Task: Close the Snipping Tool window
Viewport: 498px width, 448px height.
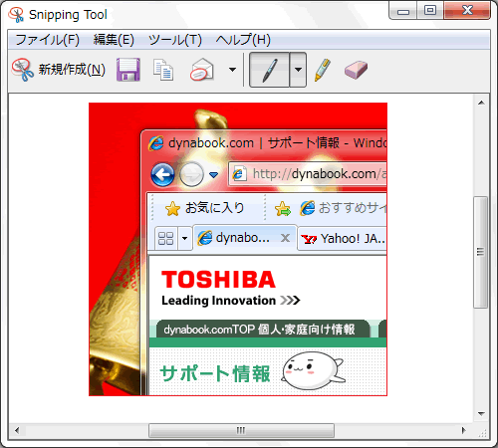Action: coord(467,11)
